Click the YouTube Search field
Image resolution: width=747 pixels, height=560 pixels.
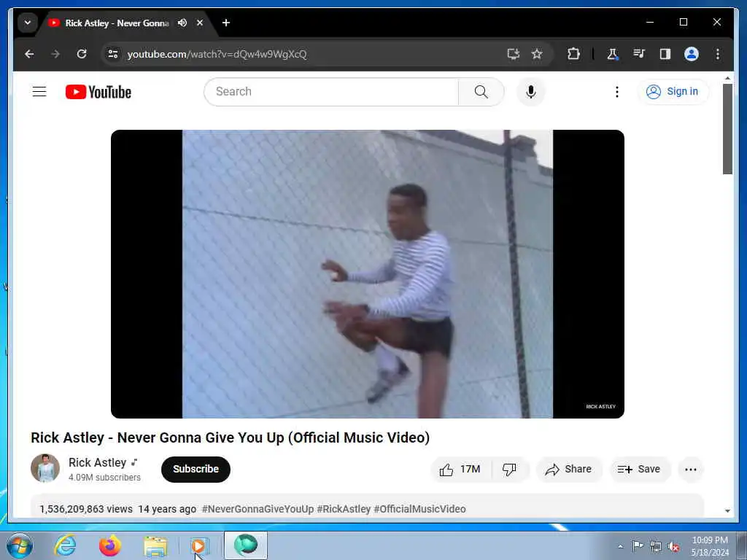[331, 92]
